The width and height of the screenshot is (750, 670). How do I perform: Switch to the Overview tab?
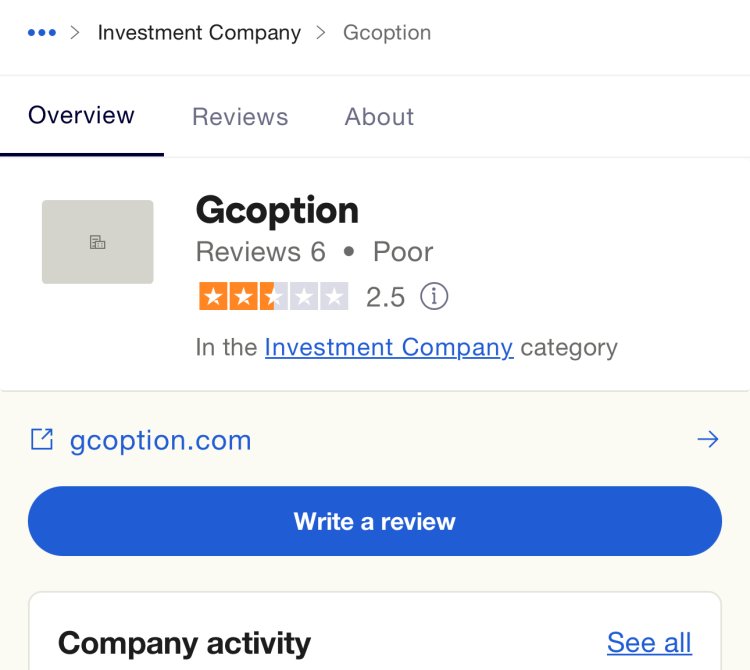click(81, 115)
